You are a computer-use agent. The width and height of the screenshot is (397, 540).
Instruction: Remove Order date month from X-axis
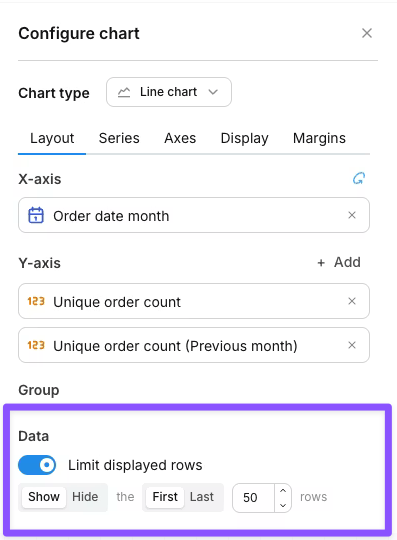pyautogui.click(x=352, y=215)
